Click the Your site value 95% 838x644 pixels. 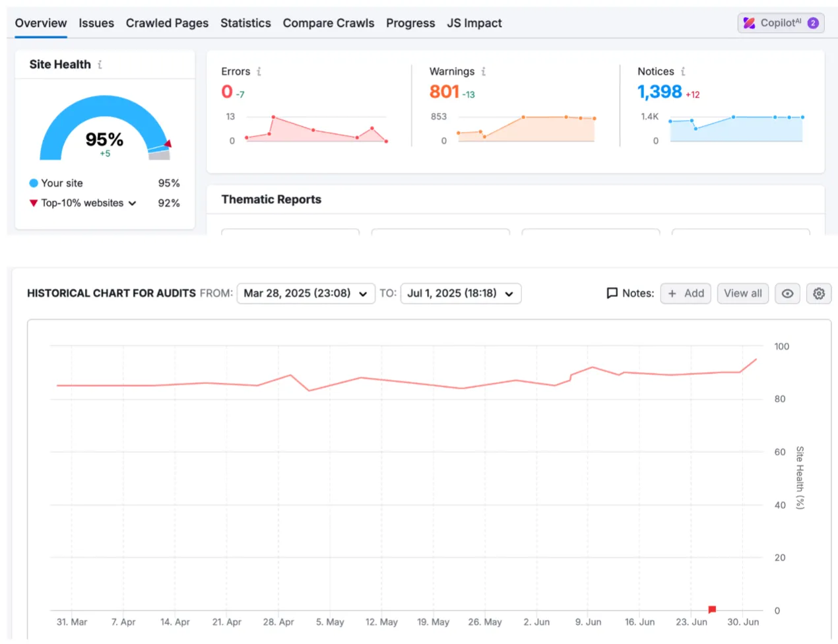click(x=169, y=183)
